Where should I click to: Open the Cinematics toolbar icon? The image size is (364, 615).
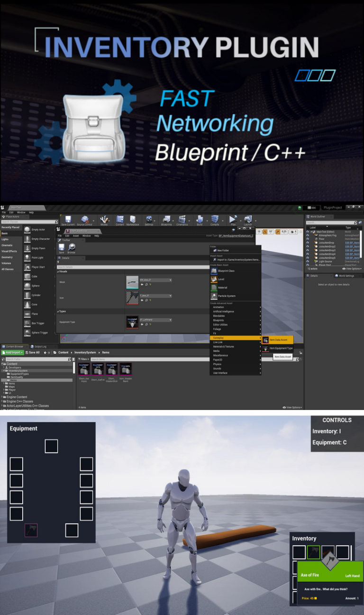[182, 220]
